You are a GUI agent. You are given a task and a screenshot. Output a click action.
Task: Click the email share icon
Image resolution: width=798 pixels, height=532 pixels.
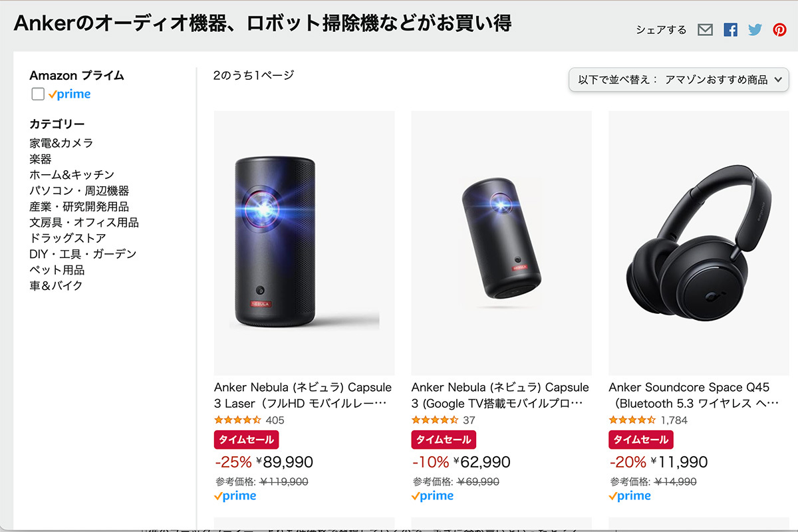pyautogui.click(x=705, y=29)
